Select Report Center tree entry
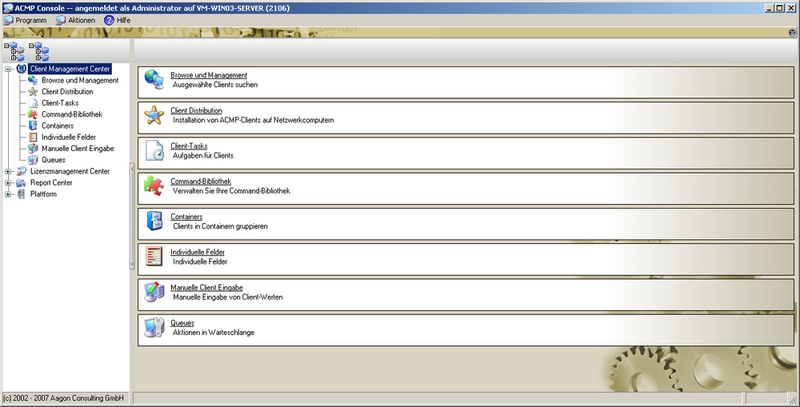This screenshot has width=800, height=407. coord(52,183)
